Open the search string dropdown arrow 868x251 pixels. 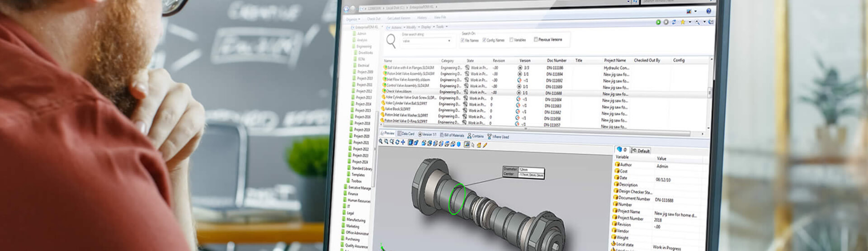coord(449,41)
